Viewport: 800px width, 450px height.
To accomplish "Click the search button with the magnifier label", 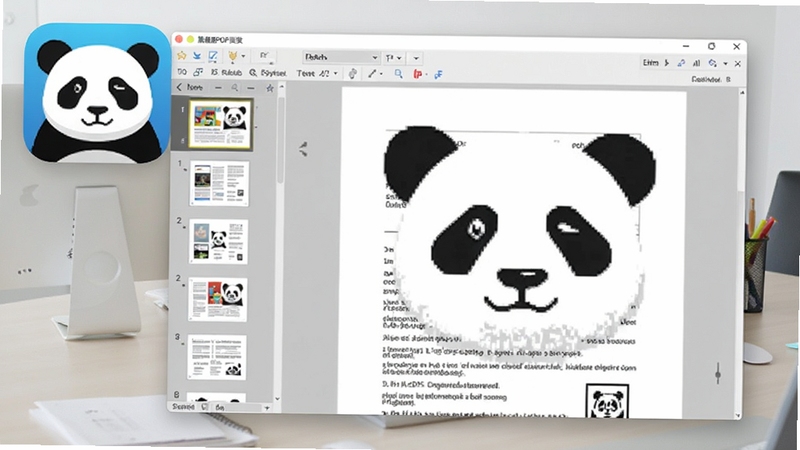I will (267, 73).
